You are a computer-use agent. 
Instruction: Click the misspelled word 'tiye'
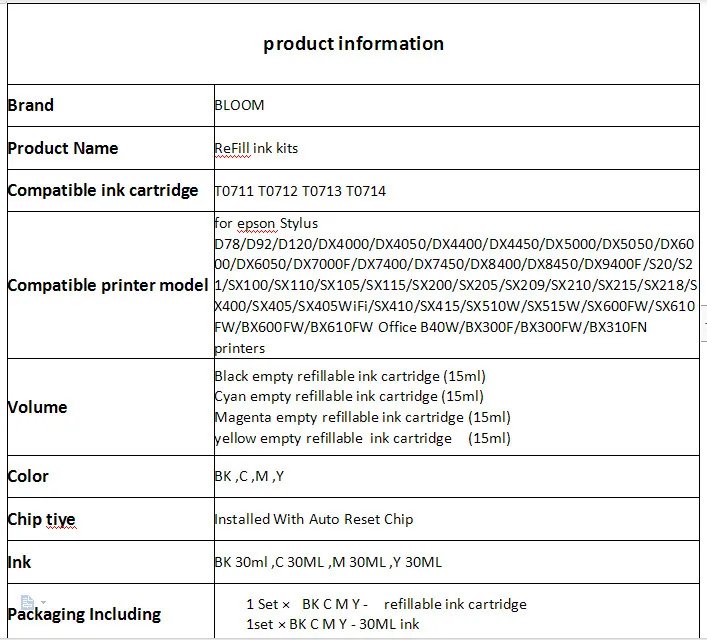pyautogui.click(x=60, y=520)
